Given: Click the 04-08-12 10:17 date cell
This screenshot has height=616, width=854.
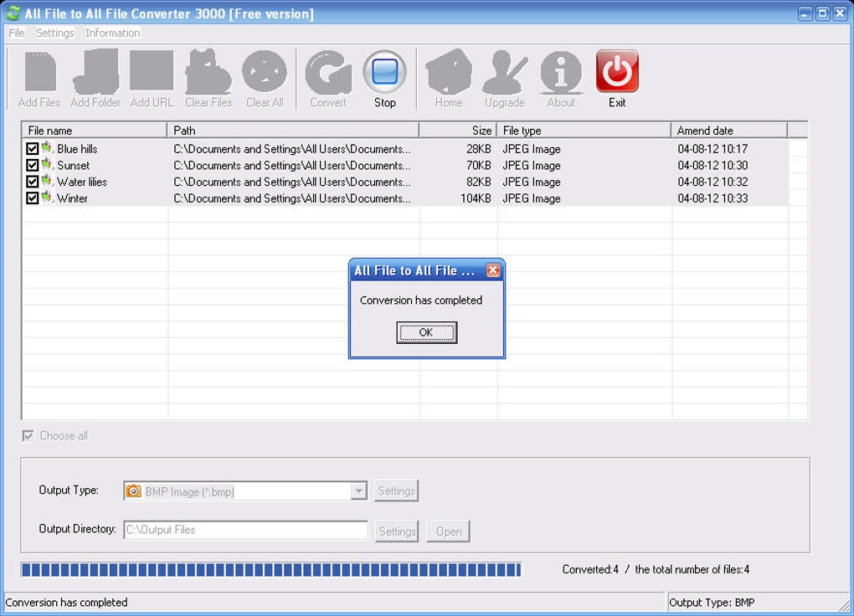Looking at the screenshot, I should click(x=713, y=149).
